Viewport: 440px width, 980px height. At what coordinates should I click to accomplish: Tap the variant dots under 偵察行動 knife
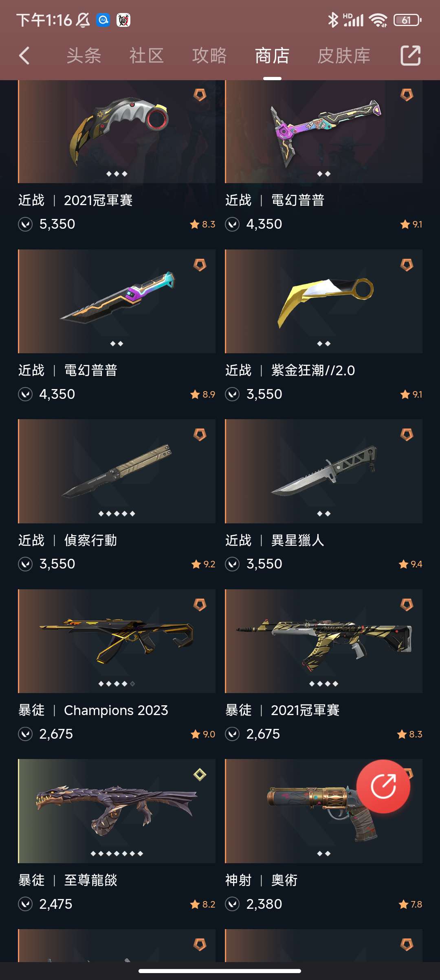coord(117,514)
